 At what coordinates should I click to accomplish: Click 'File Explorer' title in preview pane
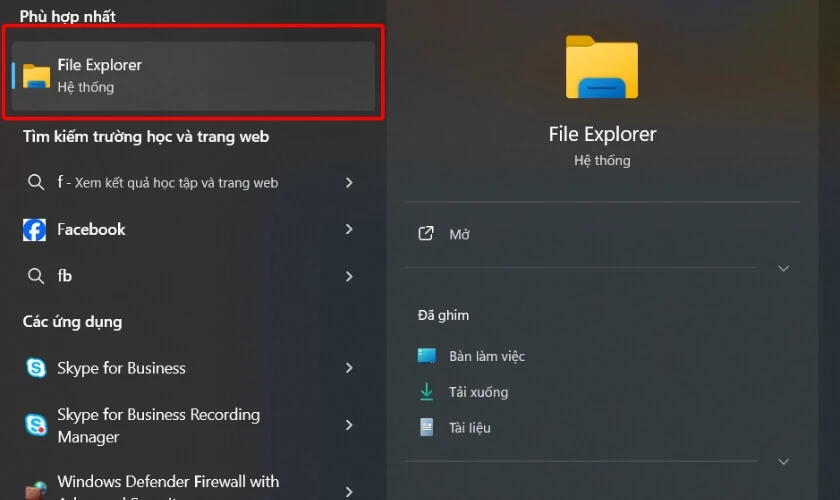(x=602, y=134)
